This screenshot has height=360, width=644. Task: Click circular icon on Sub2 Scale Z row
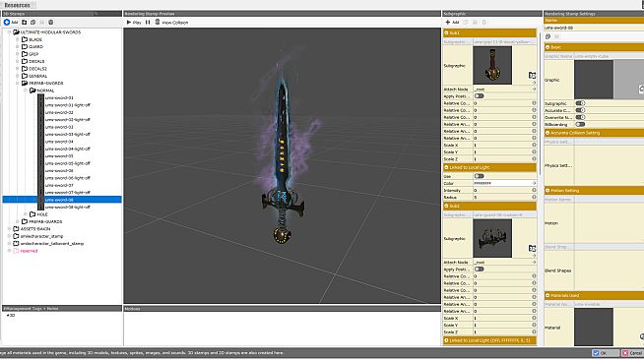[x=534, y=331]
